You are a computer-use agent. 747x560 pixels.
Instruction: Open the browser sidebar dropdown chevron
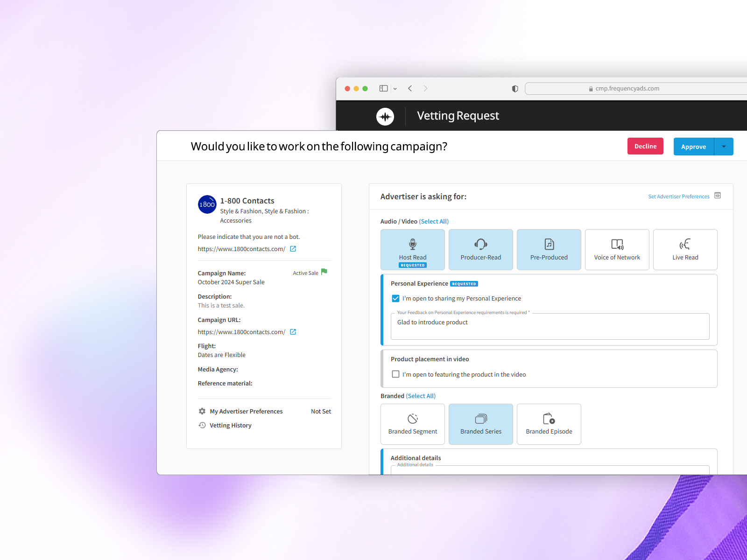click(x=395, y=89)
